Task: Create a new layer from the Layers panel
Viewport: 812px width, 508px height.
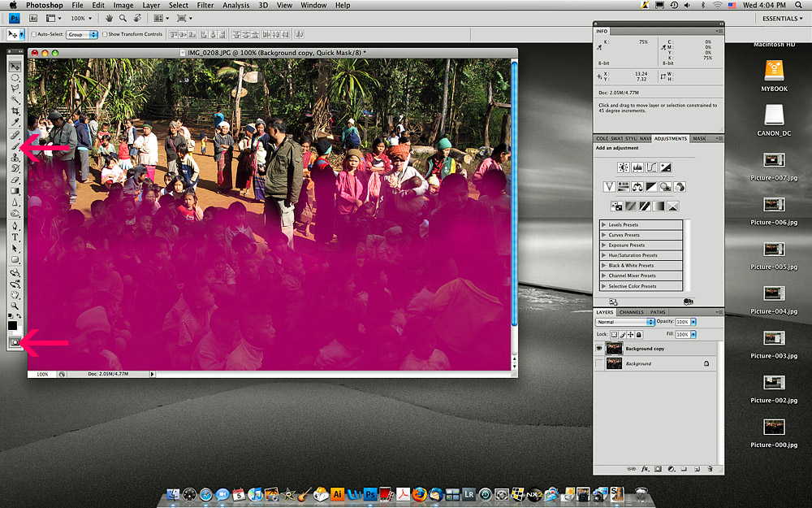Action: coord(697,469)
